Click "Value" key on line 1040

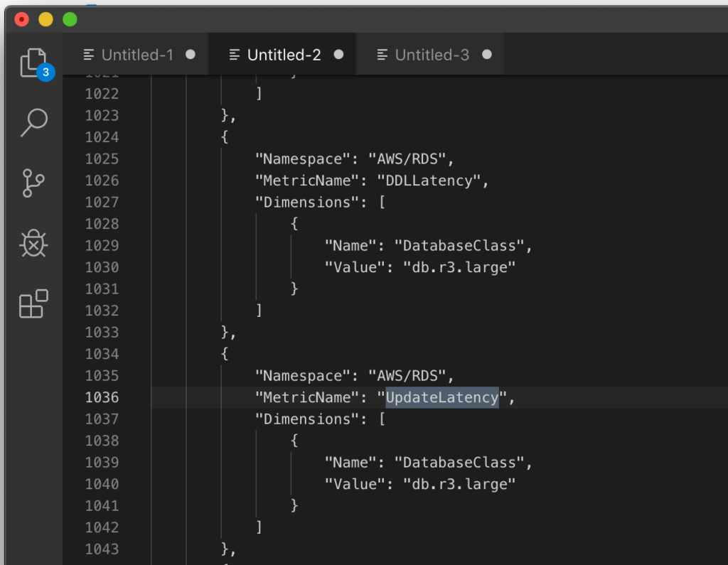pos(354,484)
